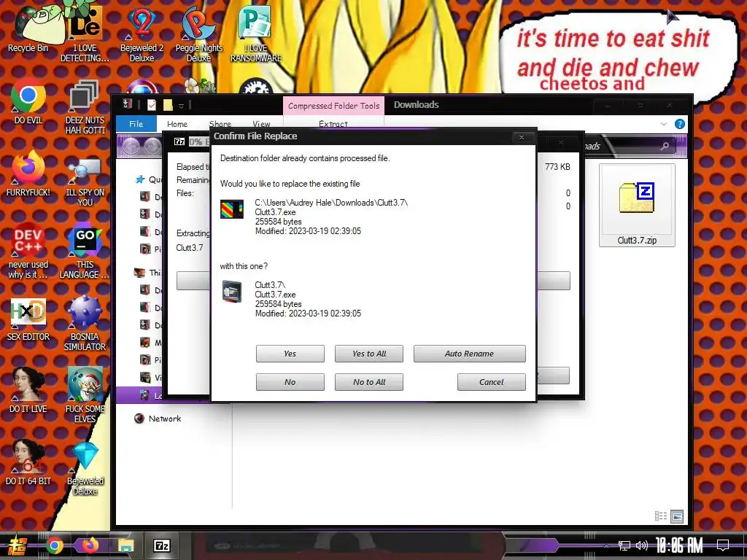Click Compressed Folder Tools tab header
This screenshot has height=560, width=747.
point(333,106)
